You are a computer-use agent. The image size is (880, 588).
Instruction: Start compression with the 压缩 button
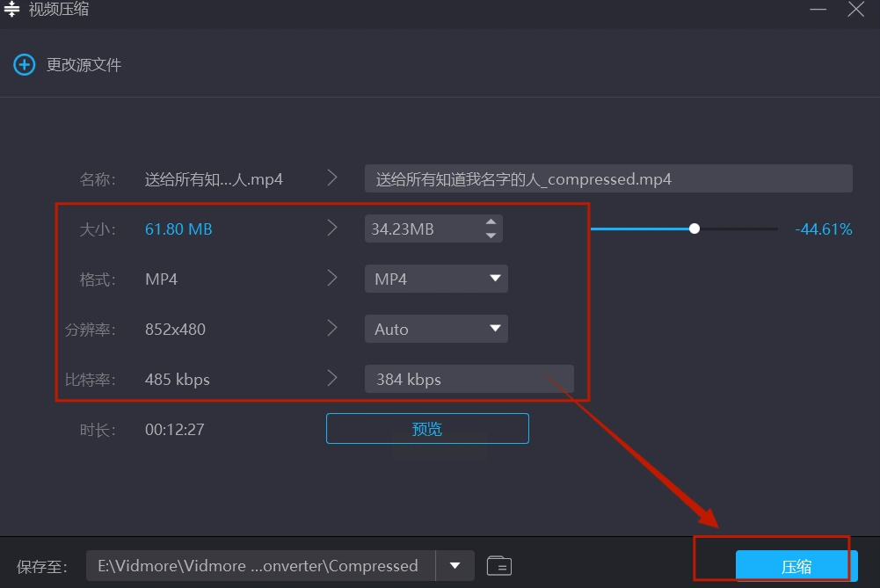coord(796,566)
